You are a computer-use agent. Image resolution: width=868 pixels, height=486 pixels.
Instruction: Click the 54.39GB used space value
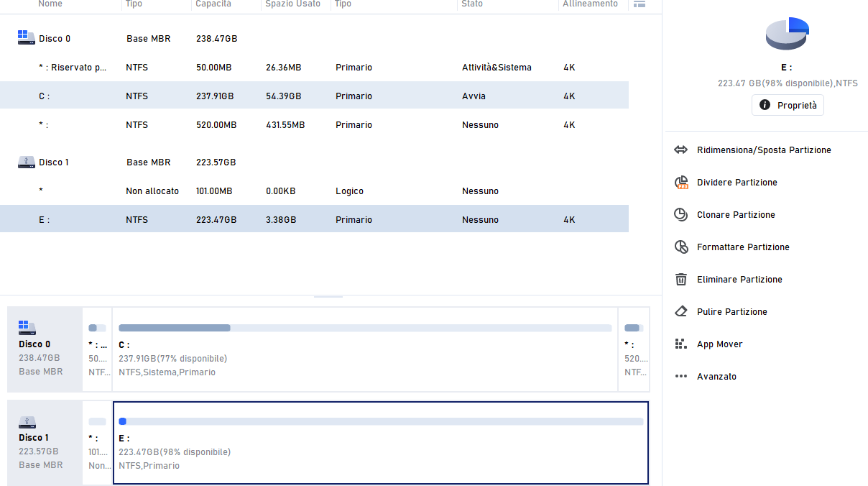[283, 96]
